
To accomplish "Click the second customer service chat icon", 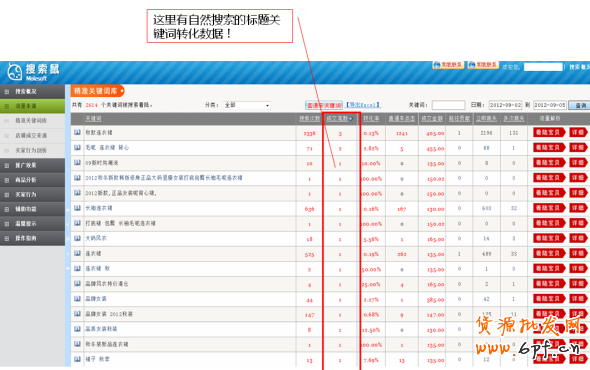I will (483, 65).
